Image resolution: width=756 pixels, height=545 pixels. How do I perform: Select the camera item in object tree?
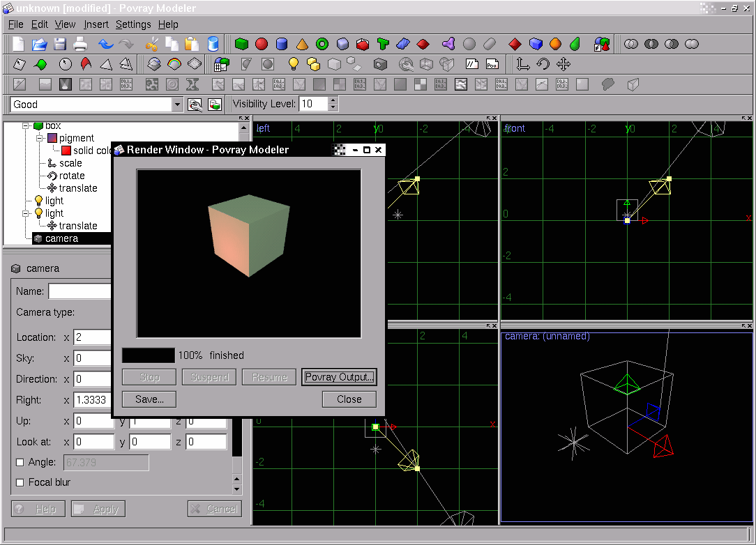[61, 238]
